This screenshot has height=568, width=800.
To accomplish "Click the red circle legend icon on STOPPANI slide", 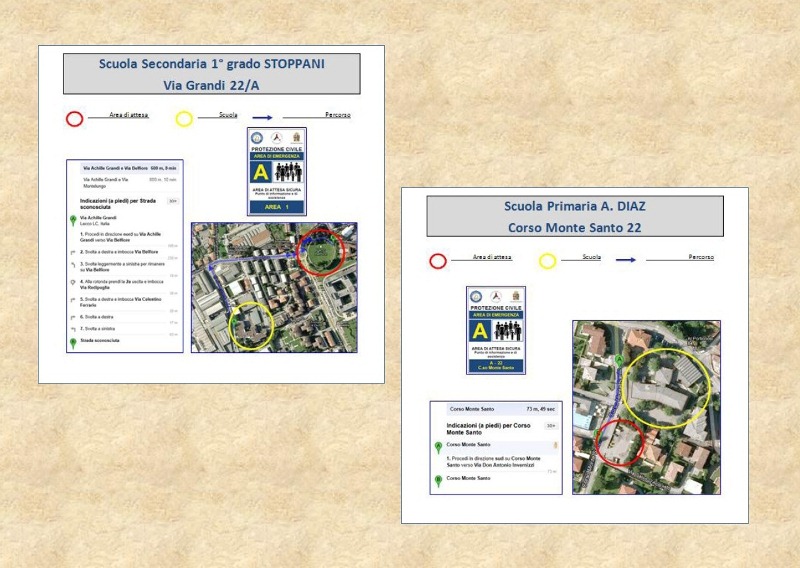I will click(74, 119).
